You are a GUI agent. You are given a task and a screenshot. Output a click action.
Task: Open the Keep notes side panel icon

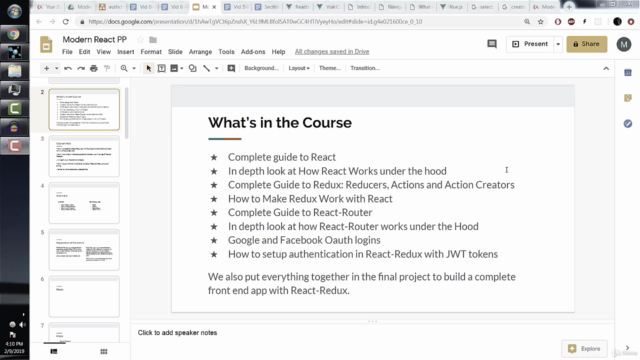click(x=628, y=98)
